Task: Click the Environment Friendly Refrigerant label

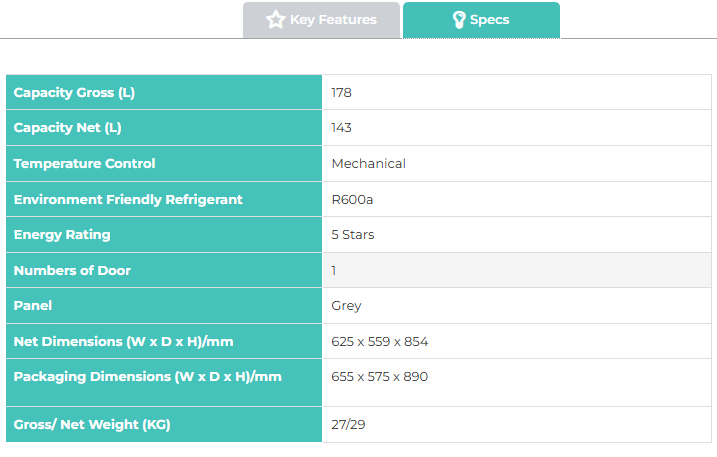Action: coord(128,199)
